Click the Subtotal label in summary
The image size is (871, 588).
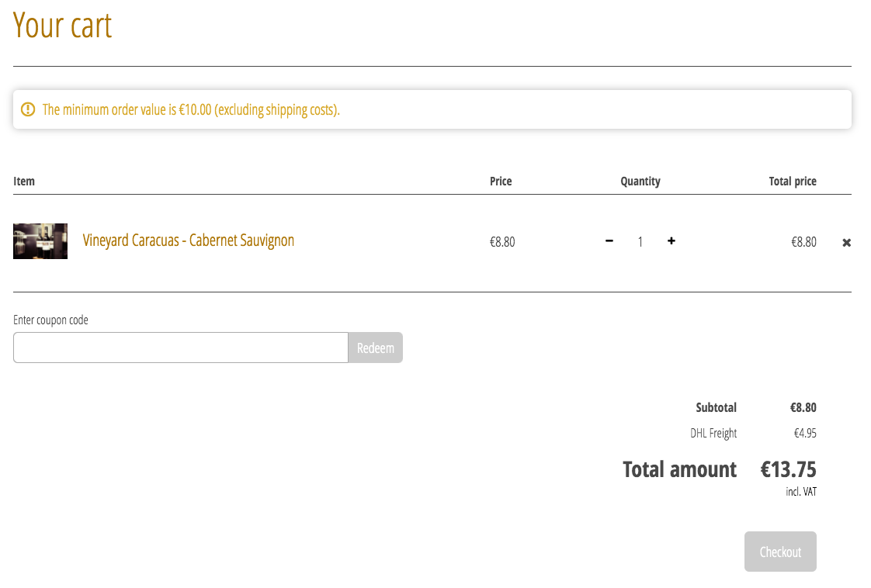(x=716, y=407)
